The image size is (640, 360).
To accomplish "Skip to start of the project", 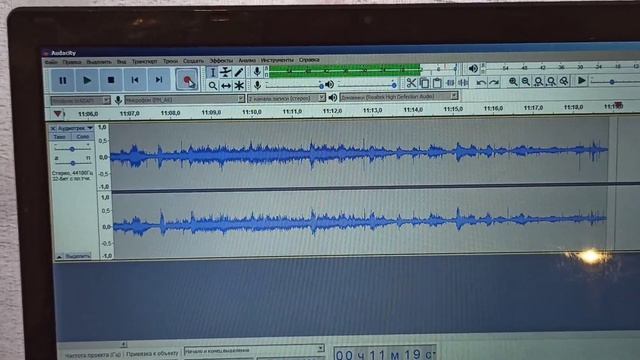I will tap(135, 80).
